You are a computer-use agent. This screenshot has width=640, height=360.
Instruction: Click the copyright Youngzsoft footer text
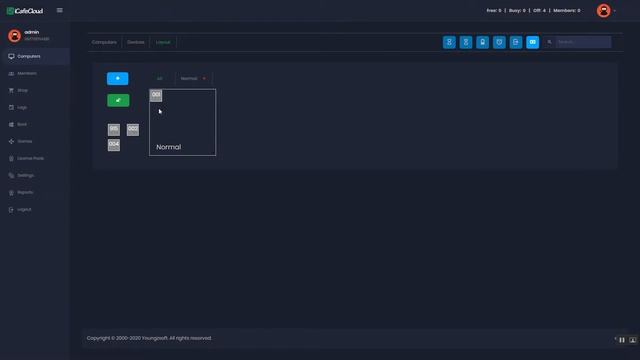click(149, 338)
